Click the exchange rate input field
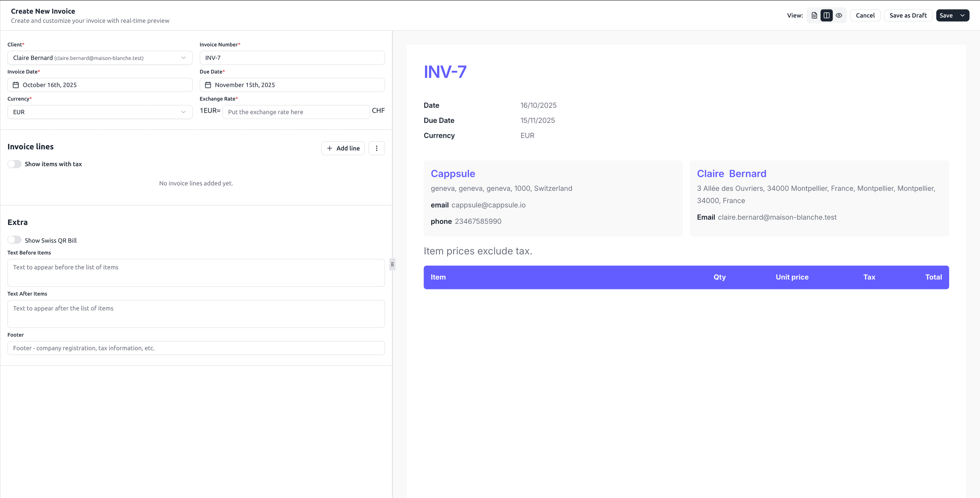This screenshot has height=498, width=980. coord(296,112)
